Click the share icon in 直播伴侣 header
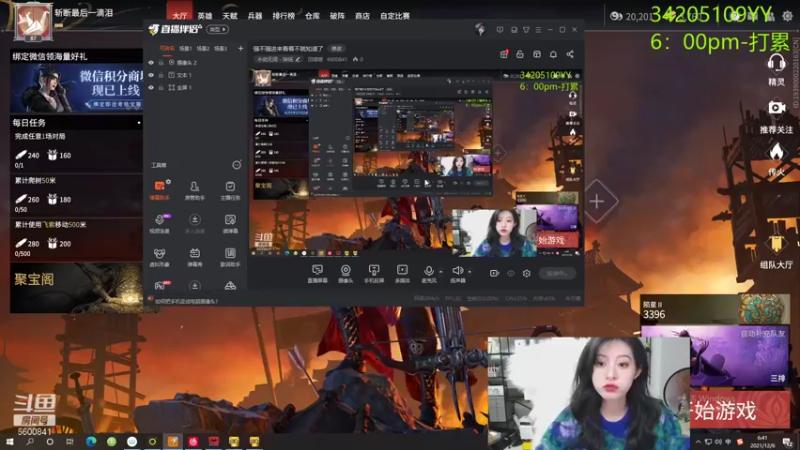This screenshot has width=800, height=450. click(x=570, y=54)
